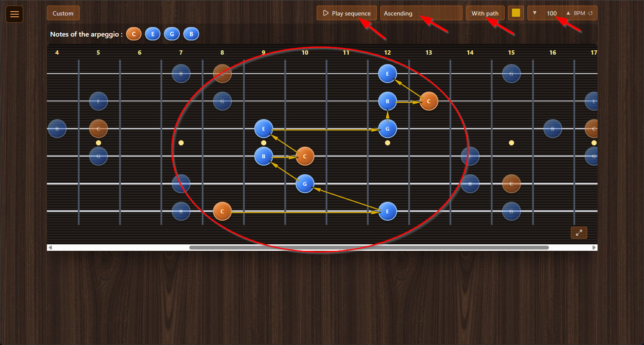Click the faded E at fret 5

[99, 101]
